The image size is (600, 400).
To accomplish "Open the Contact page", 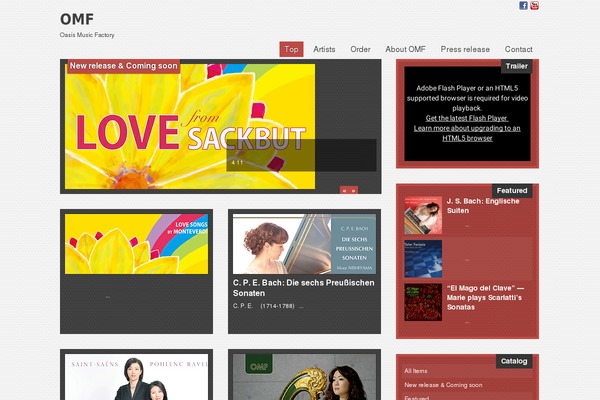I will click(x=518, y=49).
